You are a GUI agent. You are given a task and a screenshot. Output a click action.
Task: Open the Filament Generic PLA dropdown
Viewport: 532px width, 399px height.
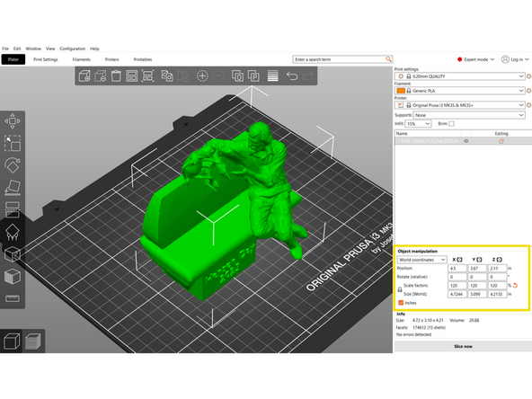(460, 91)
